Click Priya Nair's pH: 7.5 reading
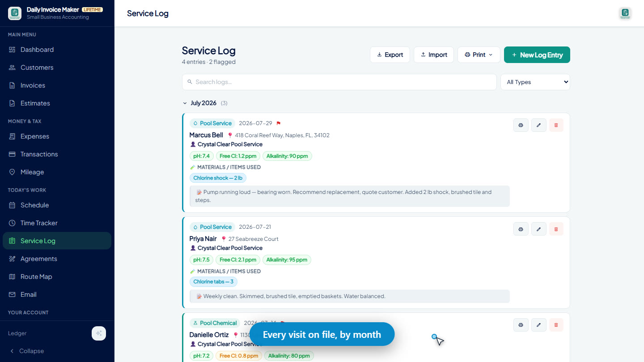 click(202, 260)
